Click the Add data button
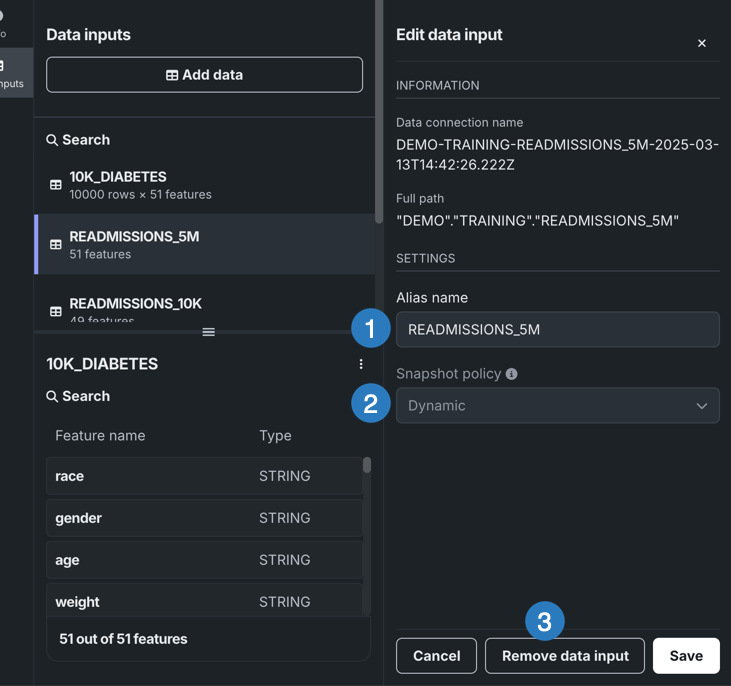 click(204, 75)
